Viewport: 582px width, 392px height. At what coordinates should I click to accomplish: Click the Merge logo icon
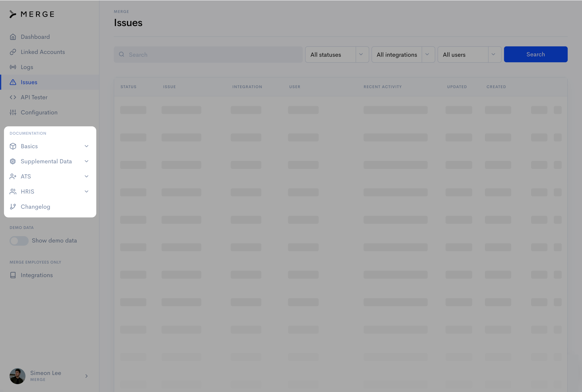pos(13,14)
